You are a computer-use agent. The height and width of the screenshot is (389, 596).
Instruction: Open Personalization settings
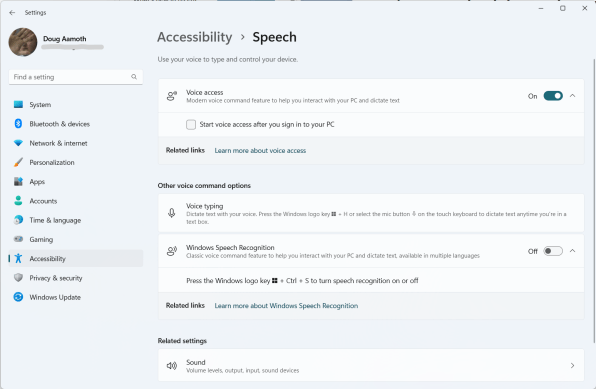point(76,162)
